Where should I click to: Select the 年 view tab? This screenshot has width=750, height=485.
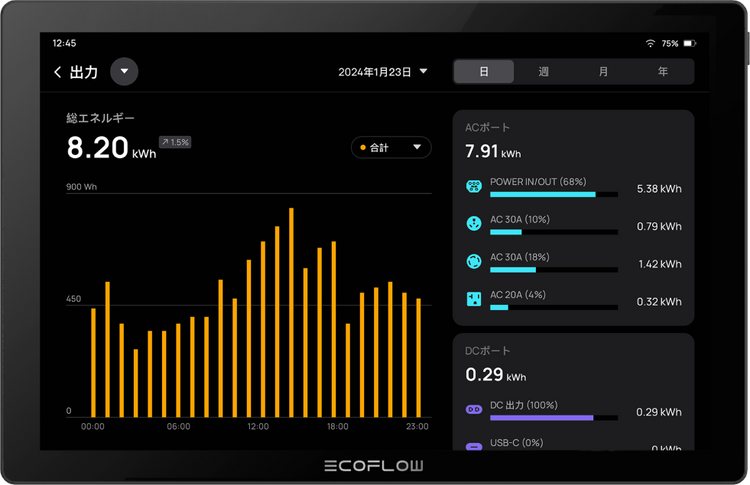tap(663, 72)
